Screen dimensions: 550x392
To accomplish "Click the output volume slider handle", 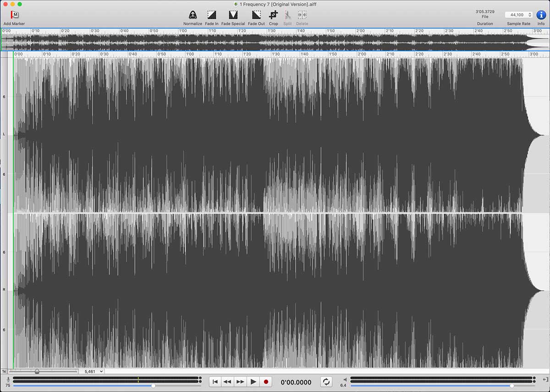I will [x=512, y=386].
